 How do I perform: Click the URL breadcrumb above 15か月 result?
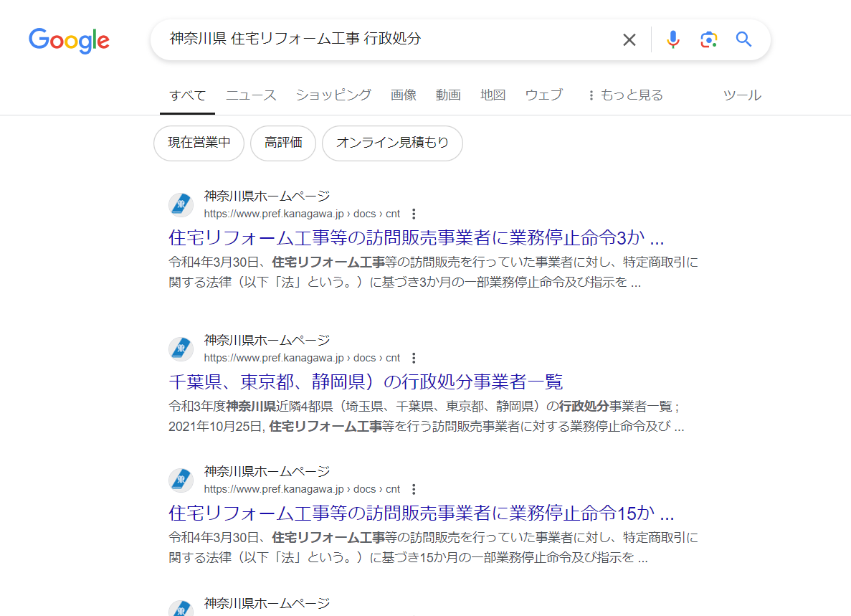302,490
